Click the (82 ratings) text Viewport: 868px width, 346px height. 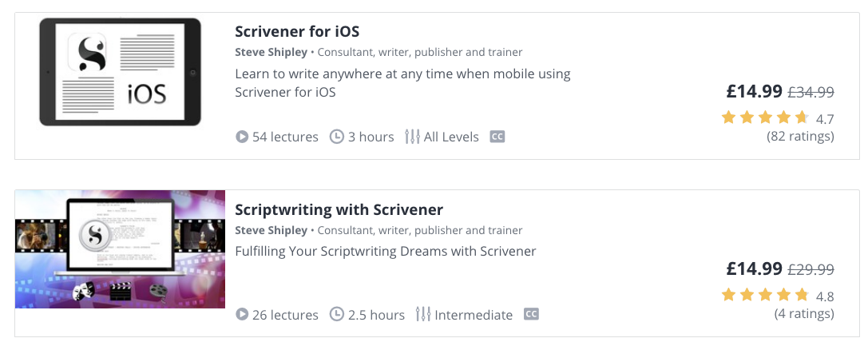click(800, 136)
